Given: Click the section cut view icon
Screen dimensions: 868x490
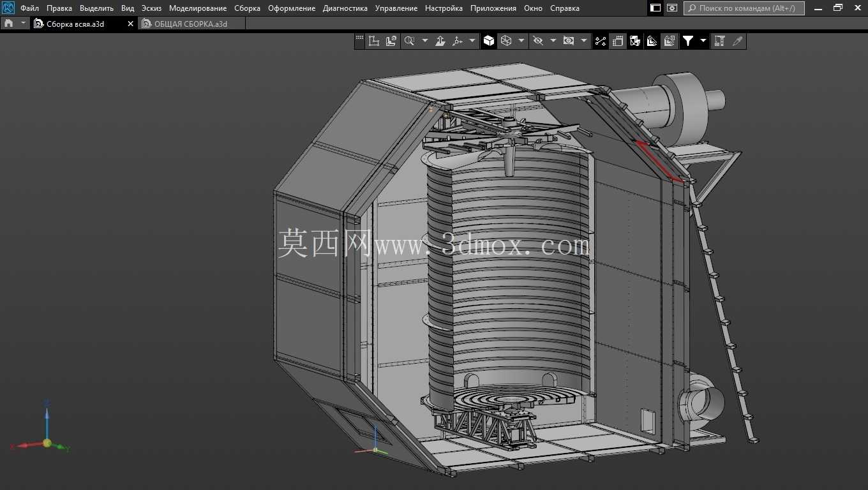Looking at the screenshot, I should (x=635, y=41).
